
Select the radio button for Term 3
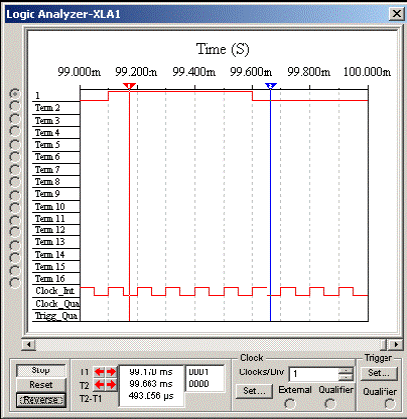[15, 119]
